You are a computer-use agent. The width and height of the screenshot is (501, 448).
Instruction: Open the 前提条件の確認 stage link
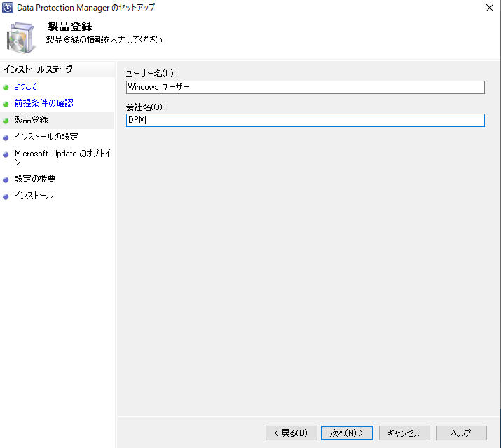[x=43, y=103]
